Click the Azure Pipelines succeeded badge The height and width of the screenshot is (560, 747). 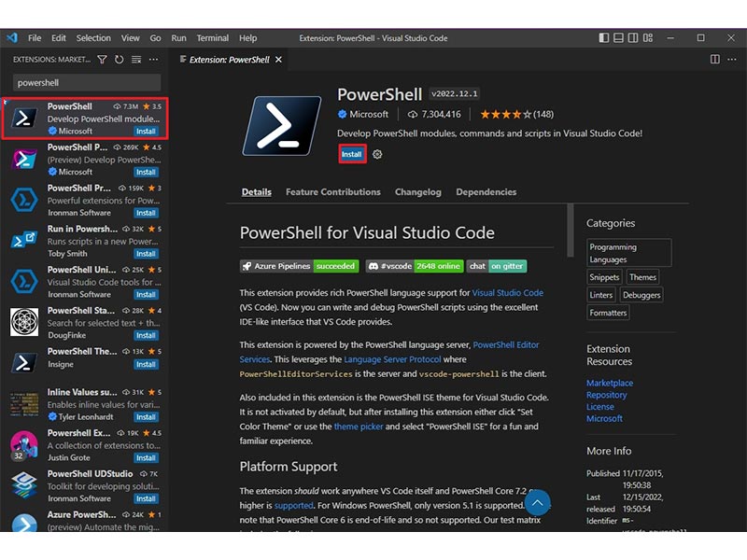(300, 266)
